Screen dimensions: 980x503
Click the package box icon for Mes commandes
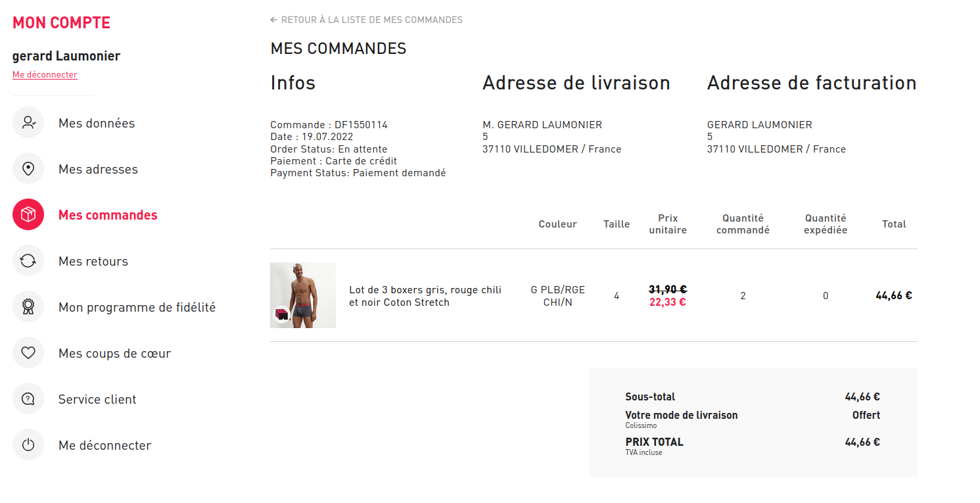pos(28,215)
